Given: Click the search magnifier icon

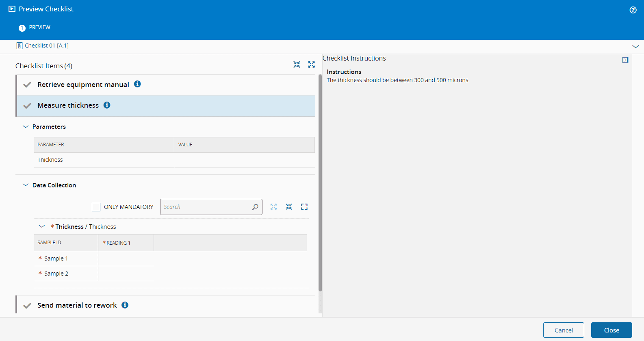Looking at the screenshot, I should pos(255,207).
